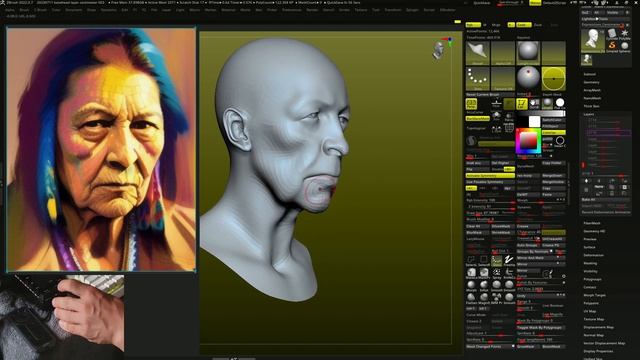Click the yellow draw size circle

coord(553,78)
